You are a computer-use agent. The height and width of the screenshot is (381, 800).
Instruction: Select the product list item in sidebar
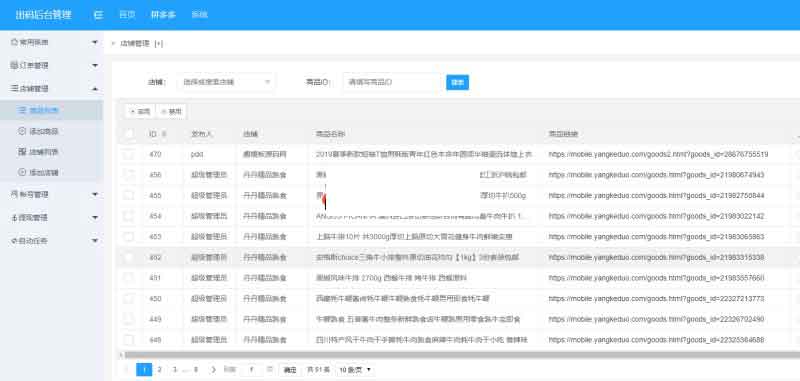point(52,110)
